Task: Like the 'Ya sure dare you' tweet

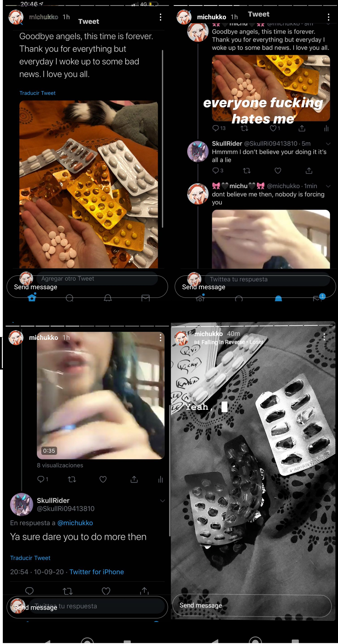Action: tap(106, 591)
